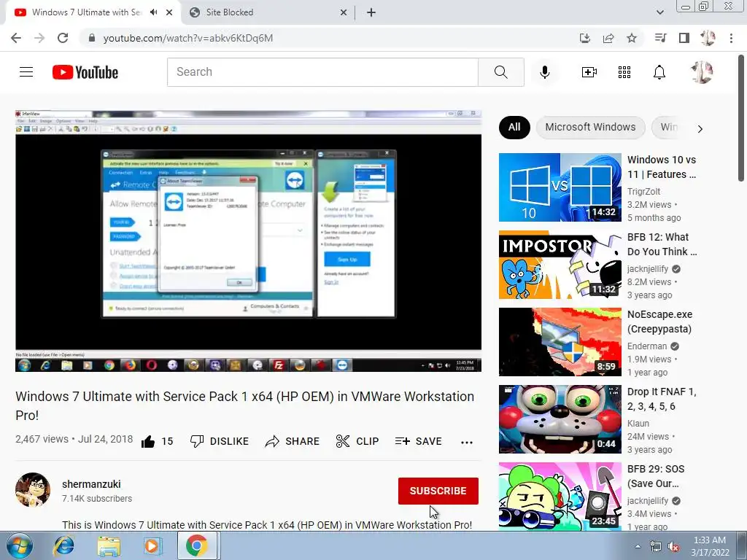The height and width of the screenshot is (560, 747).
Task: Click the browser forward arrow
Action: pos(39,38)
